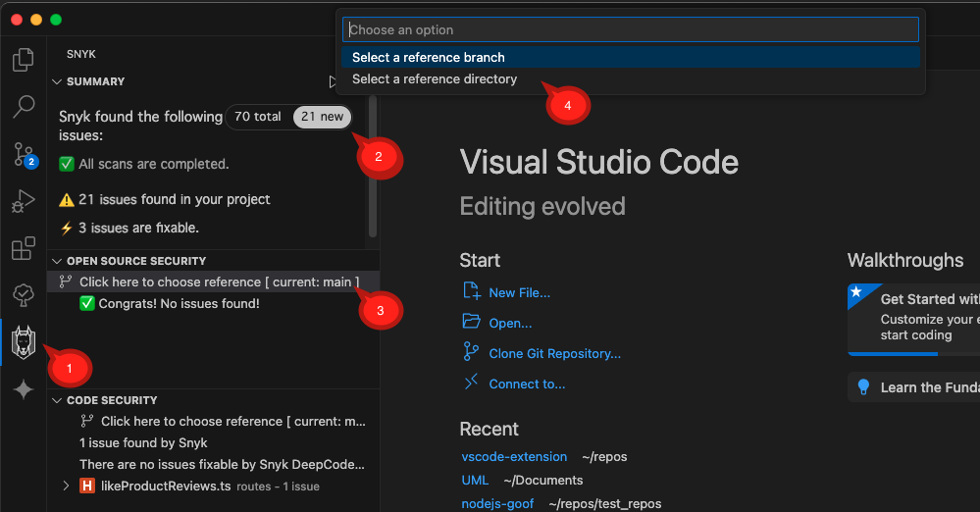Screen dimensions: 980x512
Task: Open the Search view icon
Action: [23, 107]
